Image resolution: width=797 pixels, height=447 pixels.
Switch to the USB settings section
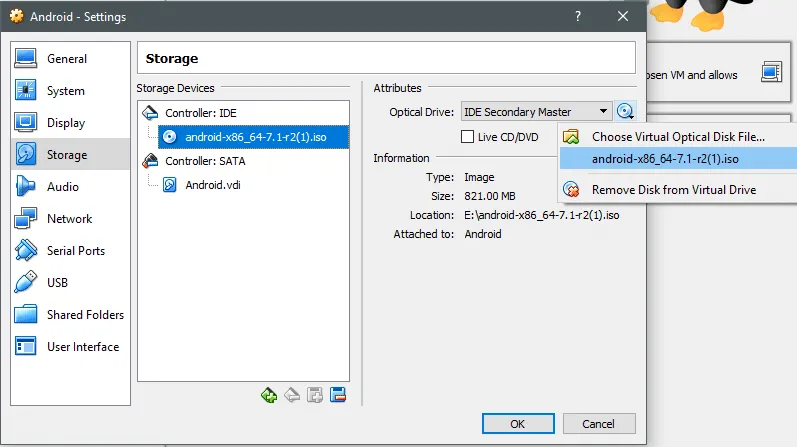click(58, 283)
